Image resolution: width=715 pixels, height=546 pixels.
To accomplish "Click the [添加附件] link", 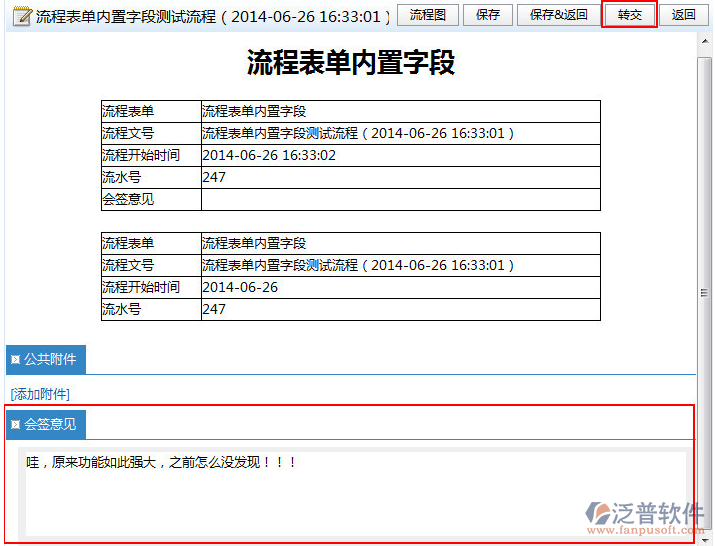I will point(40,394).
